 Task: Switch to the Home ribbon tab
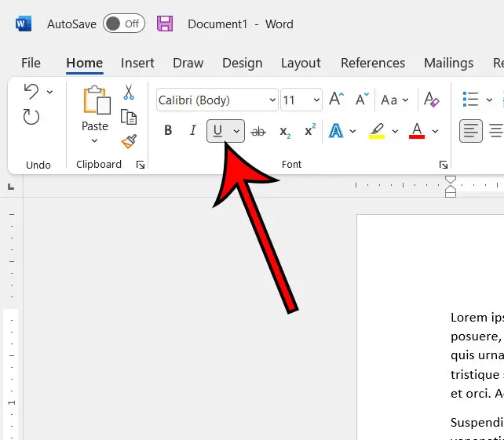coord(85,63)
